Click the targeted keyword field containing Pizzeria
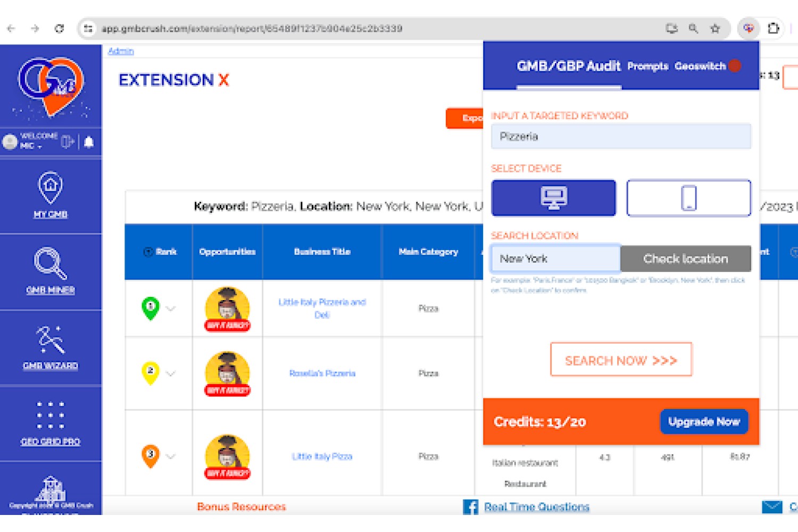 [x=621, y=137]
